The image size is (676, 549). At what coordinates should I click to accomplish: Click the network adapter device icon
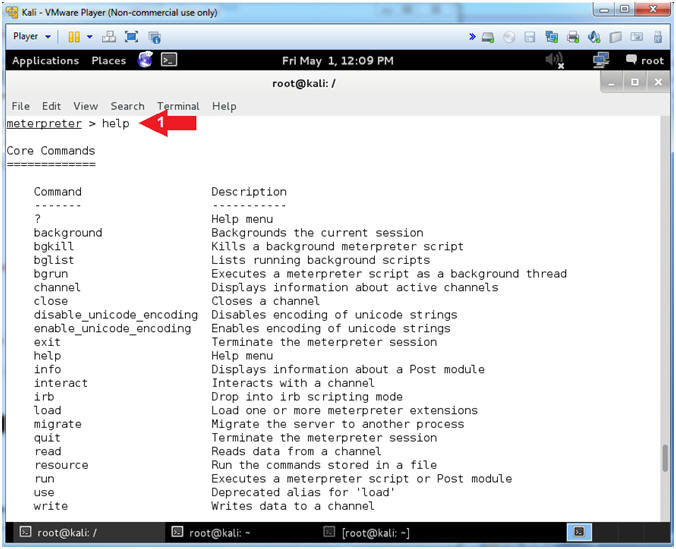(551, 37)
